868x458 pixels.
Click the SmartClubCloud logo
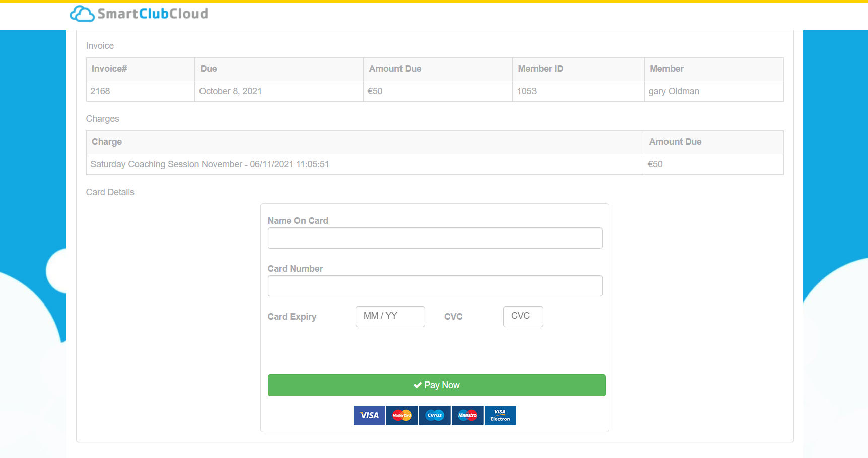tap(139, 14)
